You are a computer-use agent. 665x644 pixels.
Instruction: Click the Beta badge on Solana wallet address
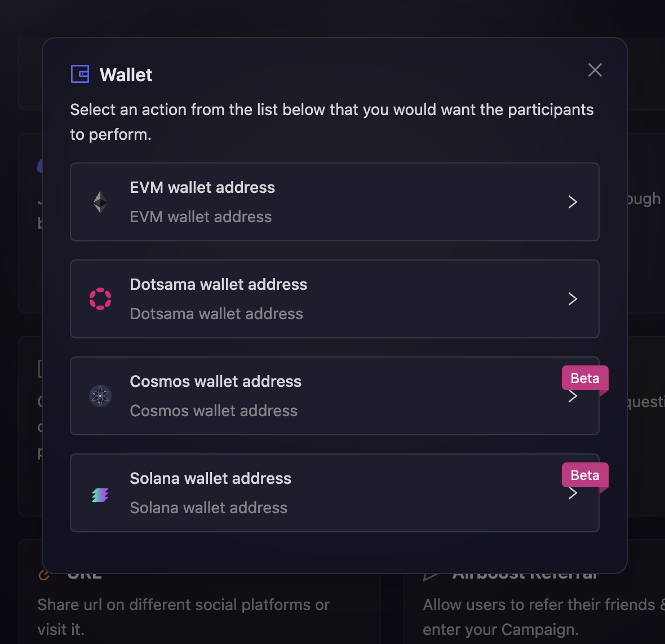point(585,475)
